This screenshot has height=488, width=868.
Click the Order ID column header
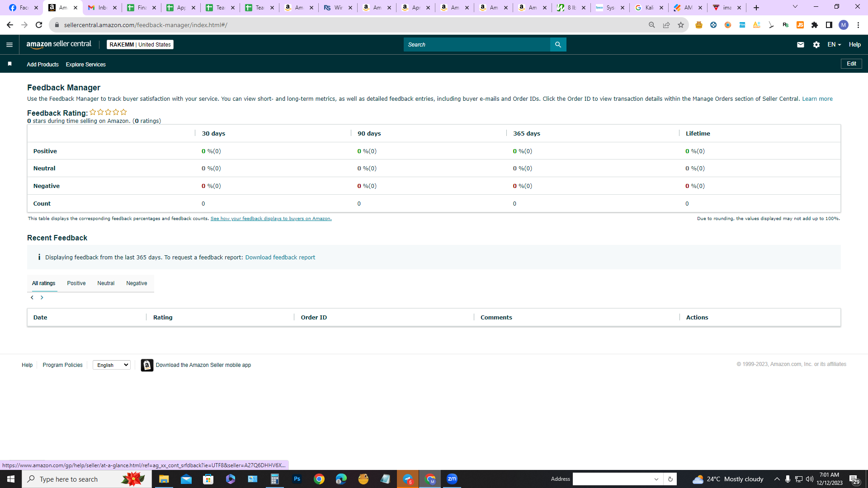[x=314, y=318]
